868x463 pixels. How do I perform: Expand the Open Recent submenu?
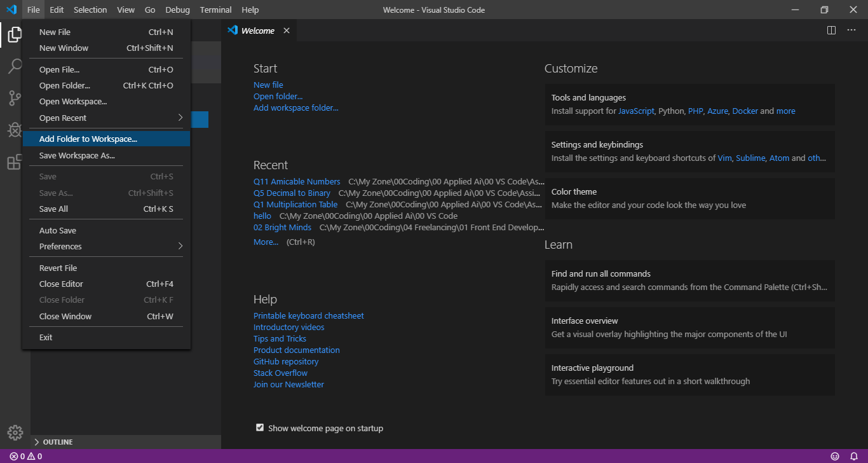click(106, 118)
